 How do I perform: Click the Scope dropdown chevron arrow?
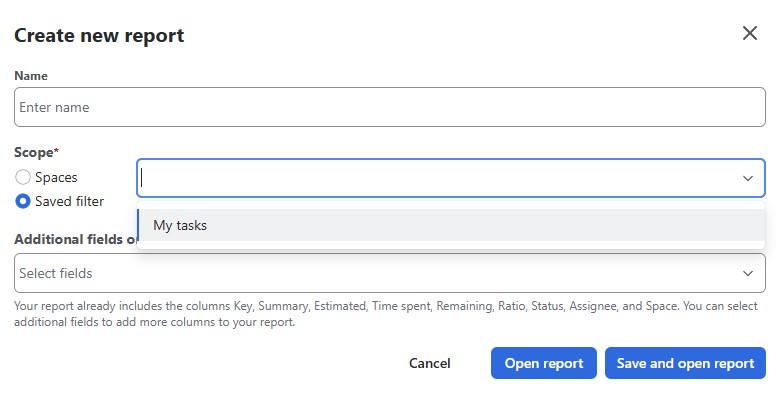tap(747, 178)
